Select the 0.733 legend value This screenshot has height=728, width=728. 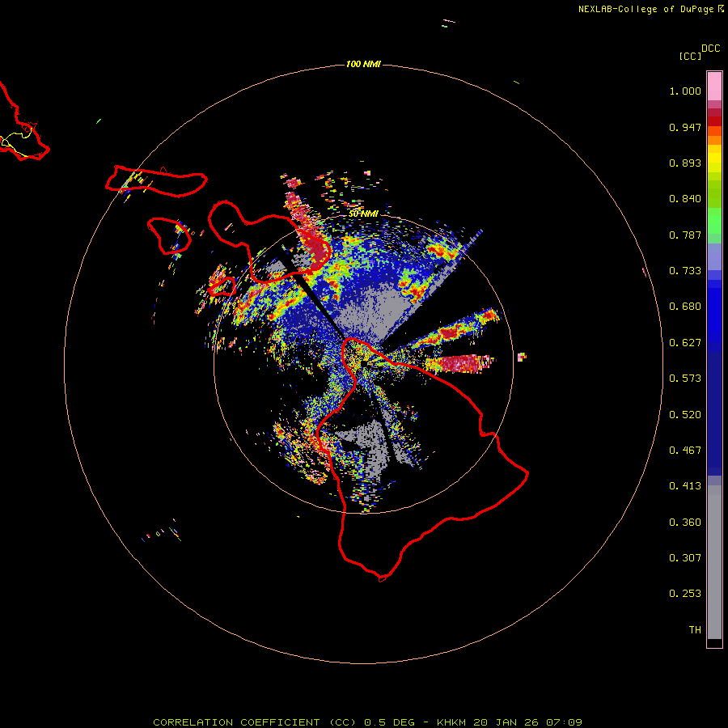point(685,271)
